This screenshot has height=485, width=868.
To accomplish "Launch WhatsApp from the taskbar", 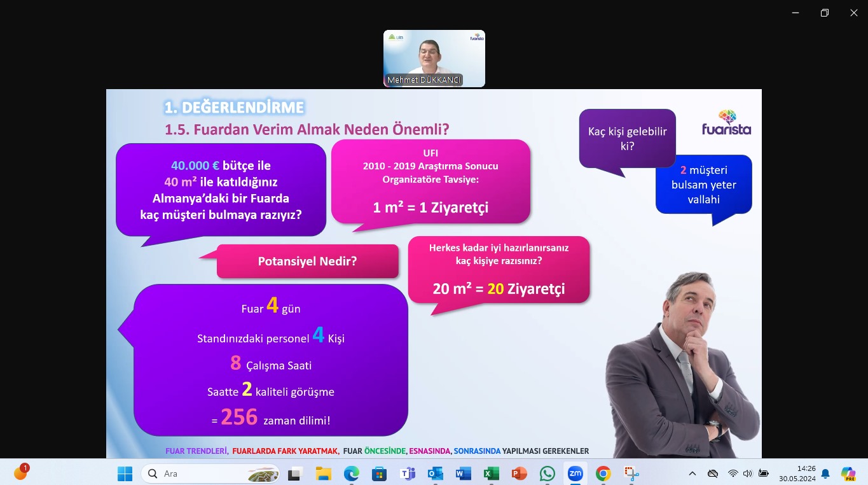I will coord(547,474).
